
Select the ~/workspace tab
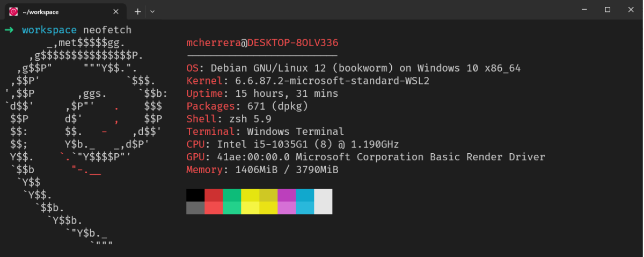(64, 12)
